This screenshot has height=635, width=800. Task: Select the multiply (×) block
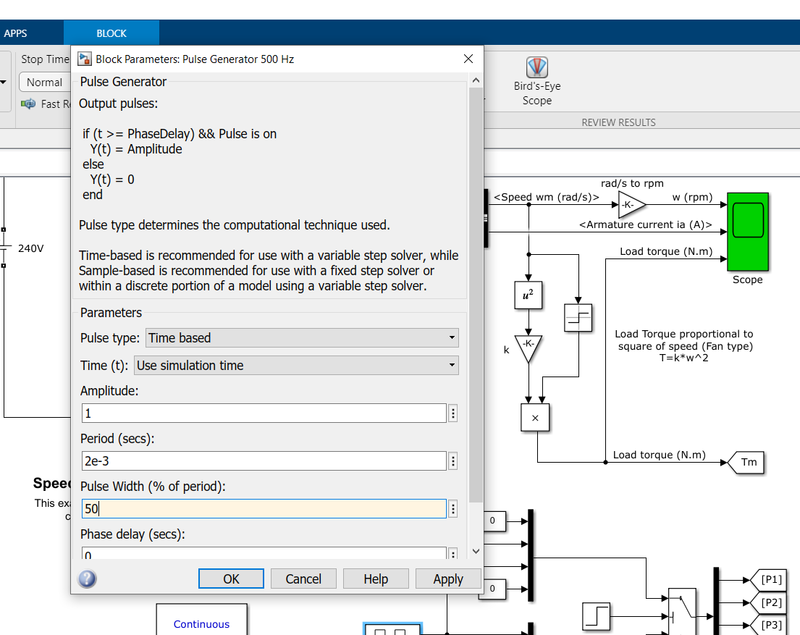[535, 417]
